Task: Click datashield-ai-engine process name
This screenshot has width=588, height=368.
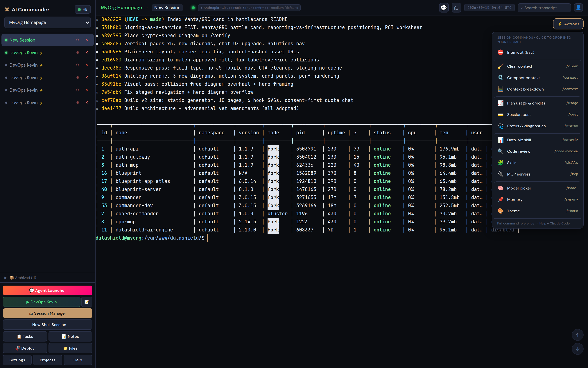Action: coord(144,230)
